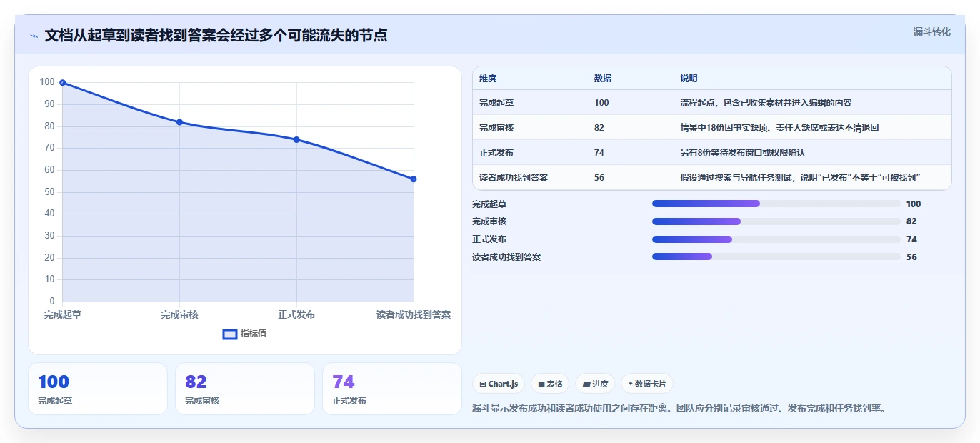Open the 74 正式发布 stat card

point(392,389)
